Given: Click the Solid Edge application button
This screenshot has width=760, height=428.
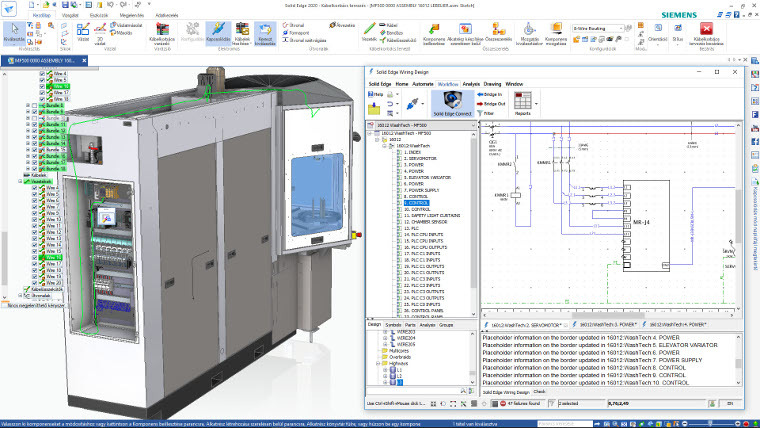Looking at the screenshot, I should pyautogui.click(x=9, y=8).
